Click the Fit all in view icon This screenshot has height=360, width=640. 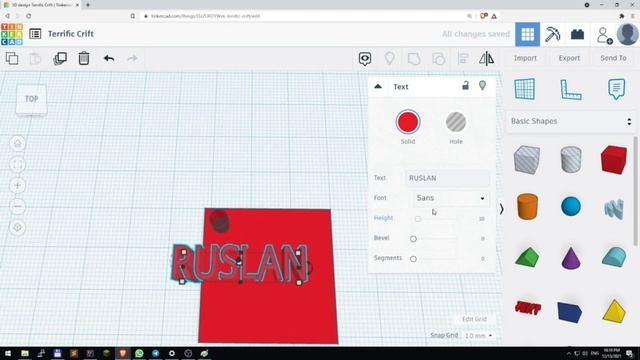tap(18, 164)
